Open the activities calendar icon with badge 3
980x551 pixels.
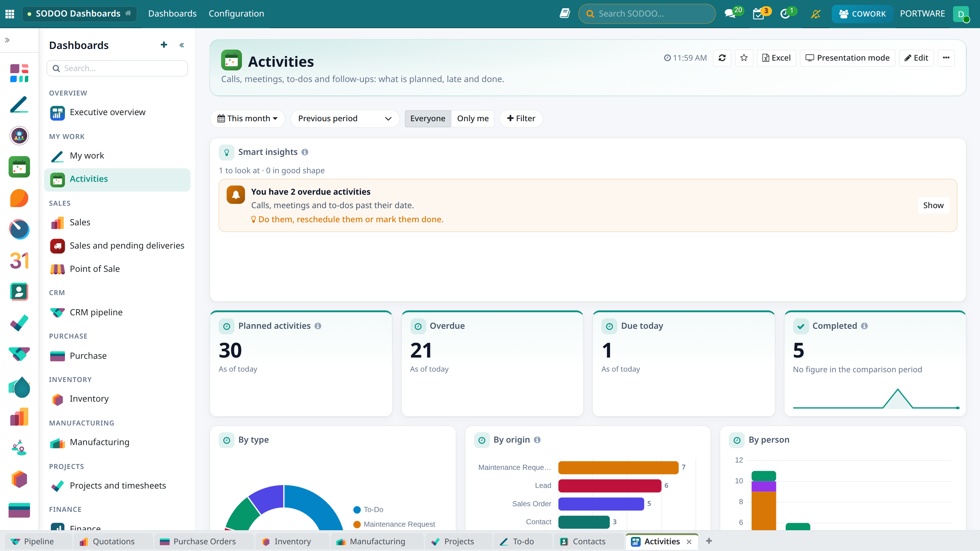pos(758,14)
